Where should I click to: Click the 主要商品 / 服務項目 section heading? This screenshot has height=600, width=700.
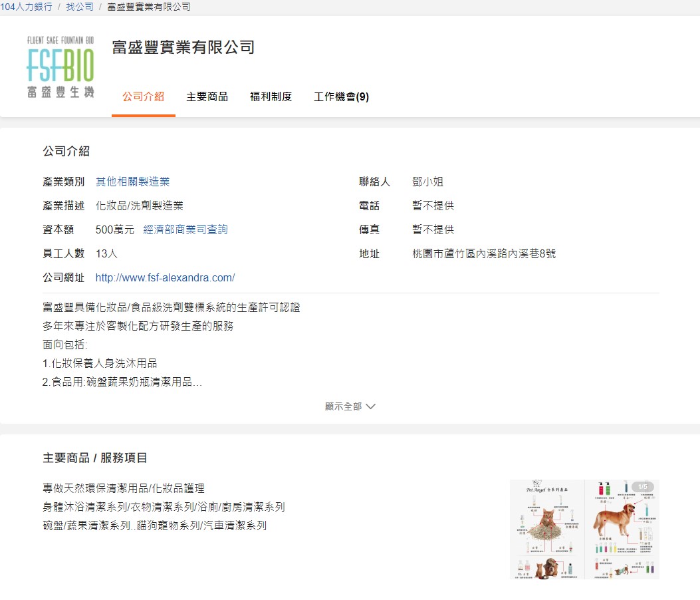95,458
